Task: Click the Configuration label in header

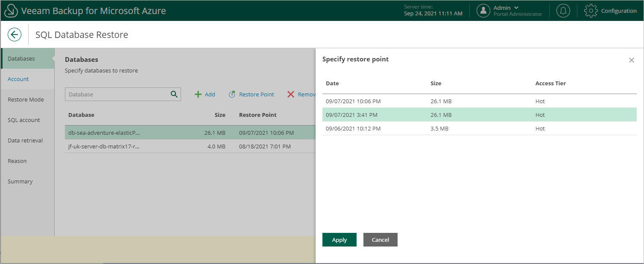Action: pos(619,11)
